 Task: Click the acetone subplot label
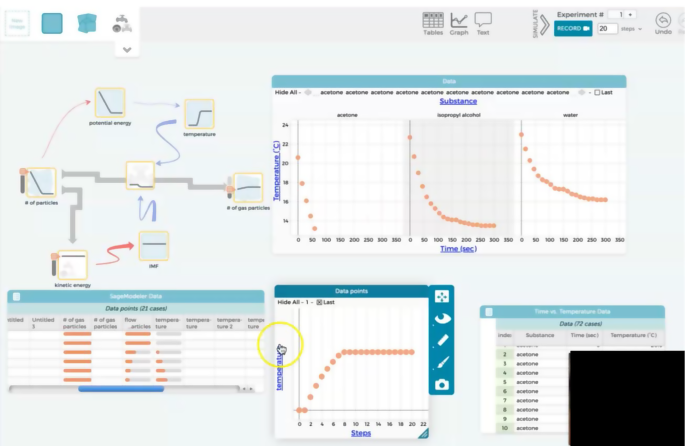(347, 115)
